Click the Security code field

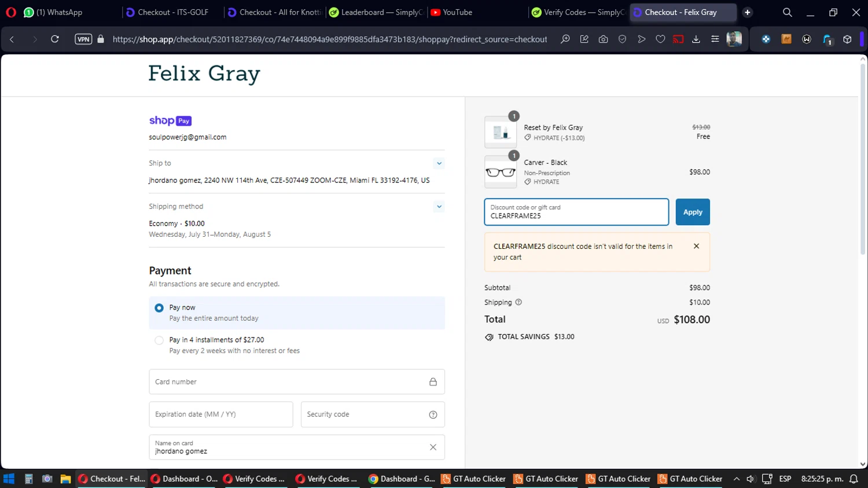[373, 414]
